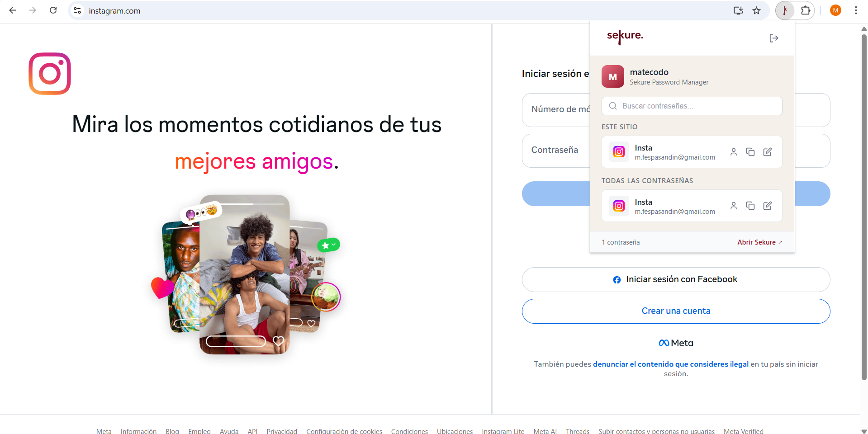Click the Crear una cuenta button
The width and height of the screenshot is (868, 434).
click(x=676, y=311)
